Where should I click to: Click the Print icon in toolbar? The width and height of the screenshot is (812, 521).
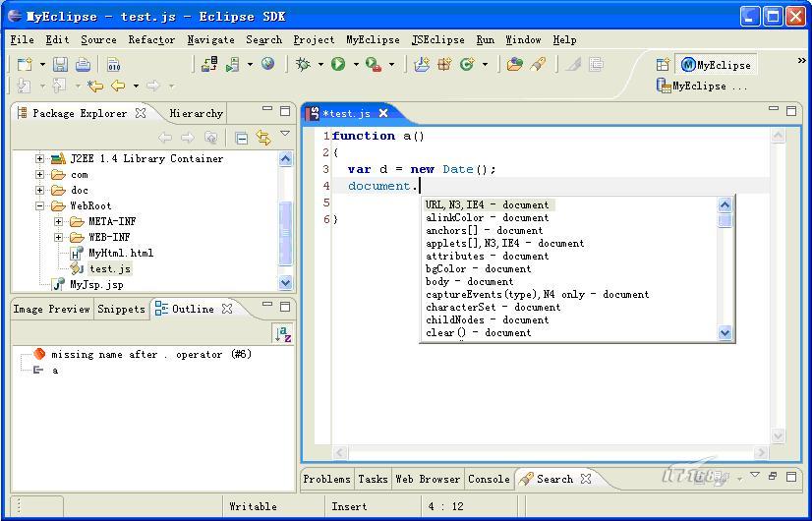(x=83, y=65)
